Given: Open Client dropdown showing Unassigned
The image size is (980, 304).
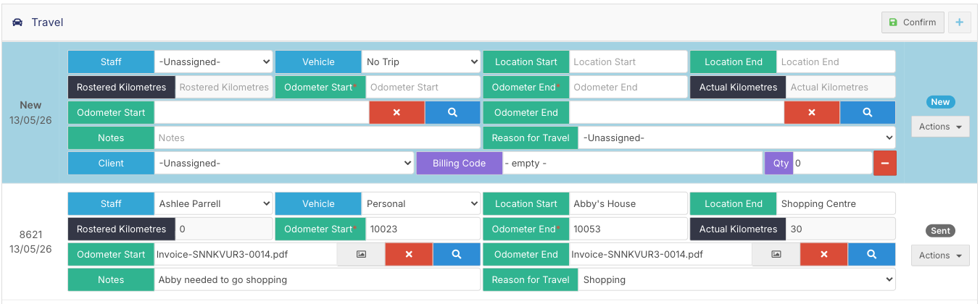Looking at the screenshot, I should point(284,164).
